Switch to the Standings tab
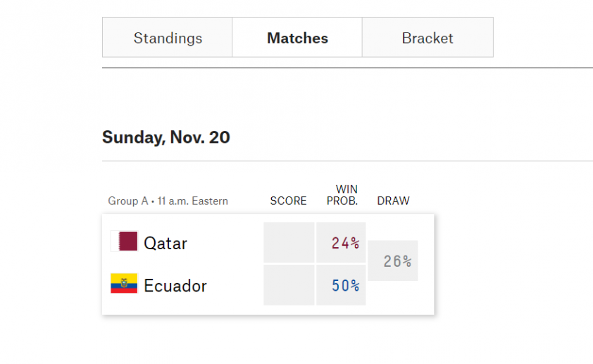The width and height of the screenshot is (593, 364). 167,37
